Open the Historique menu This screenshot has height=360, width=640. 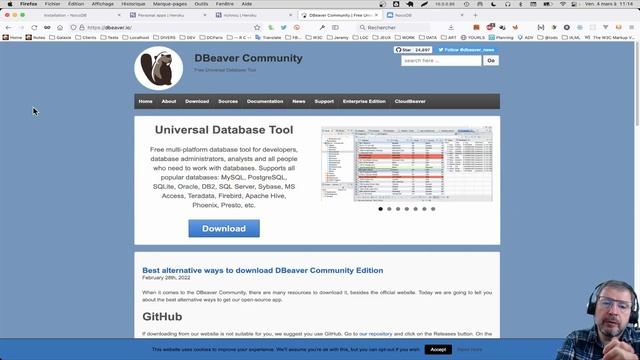pyautogui.click(x=133, y=4)
